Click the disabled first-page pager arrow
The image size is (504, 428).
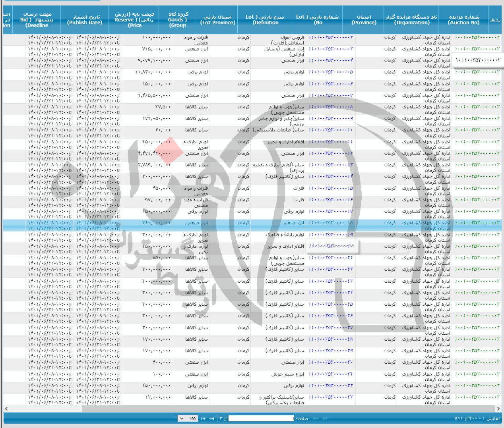point(325,418)
